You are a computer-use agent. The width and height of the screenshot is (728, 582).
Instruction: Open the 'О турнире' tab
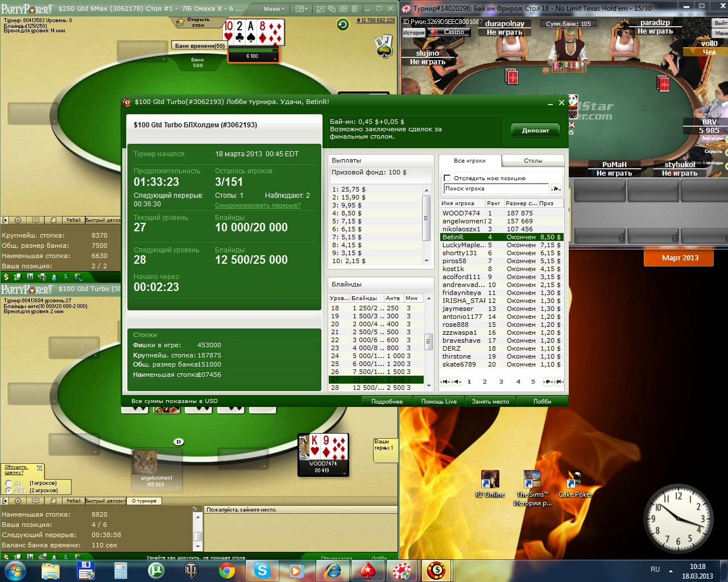[x=144, y=501]
